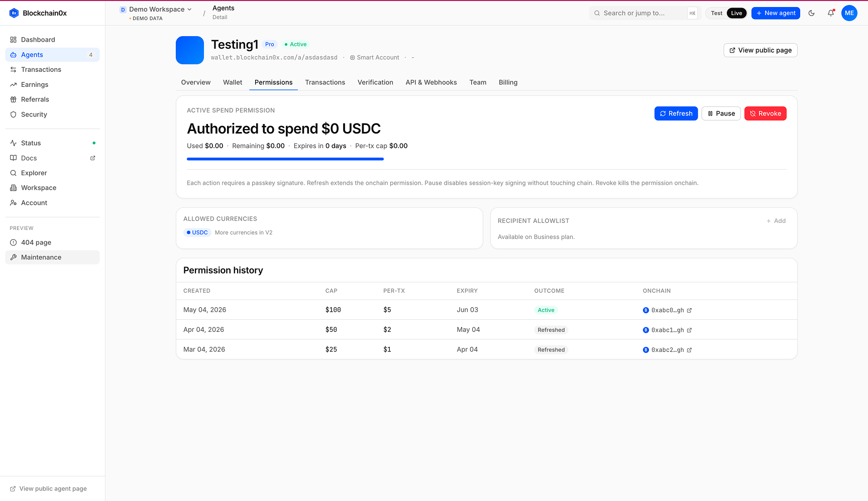Revoke the spend permission
This screenshot has width=868, height=501.
coord(765,113)
